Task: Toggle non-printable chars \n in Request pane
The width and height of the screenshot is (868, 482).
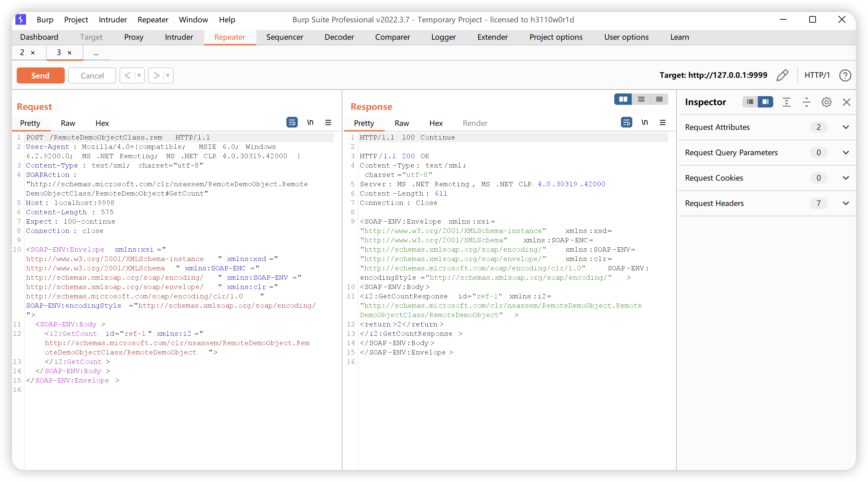Action: [x=310, y=122]
